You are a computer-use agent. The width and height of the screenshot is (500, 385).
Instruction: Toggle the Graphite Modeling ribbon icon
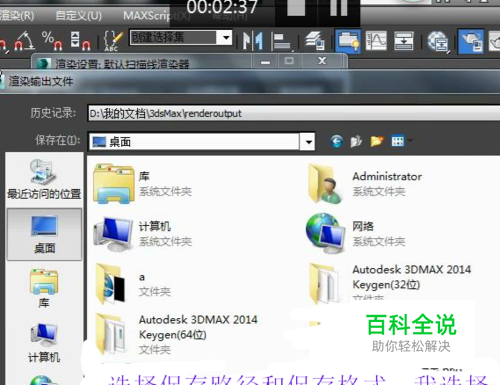point(348,41)
